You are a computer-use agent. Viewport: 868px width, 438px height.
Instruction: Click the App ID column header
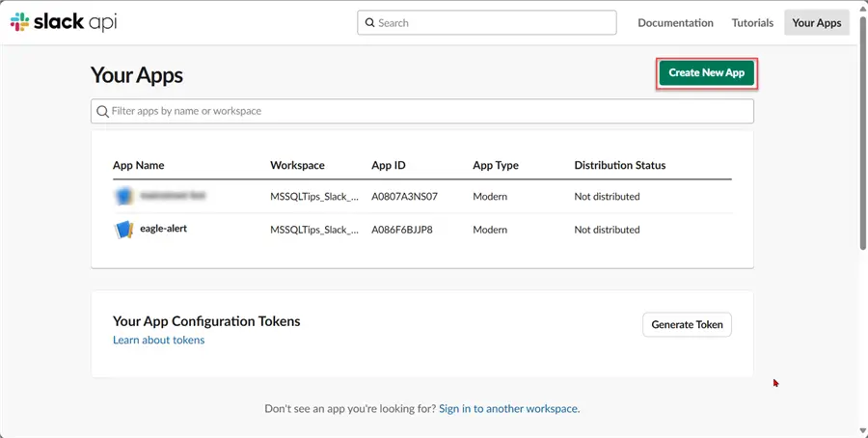coord(389,165)
